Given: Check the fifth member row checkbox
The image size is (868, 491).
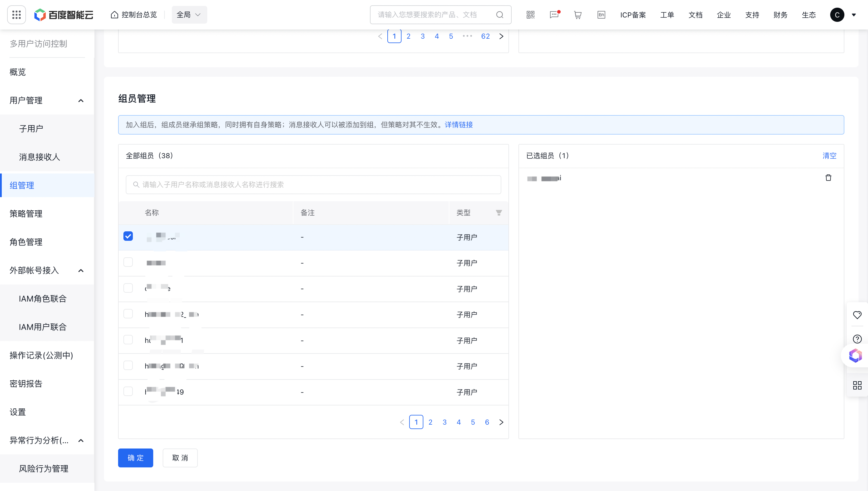Looking at the screenshot, I should pos(128,340).
